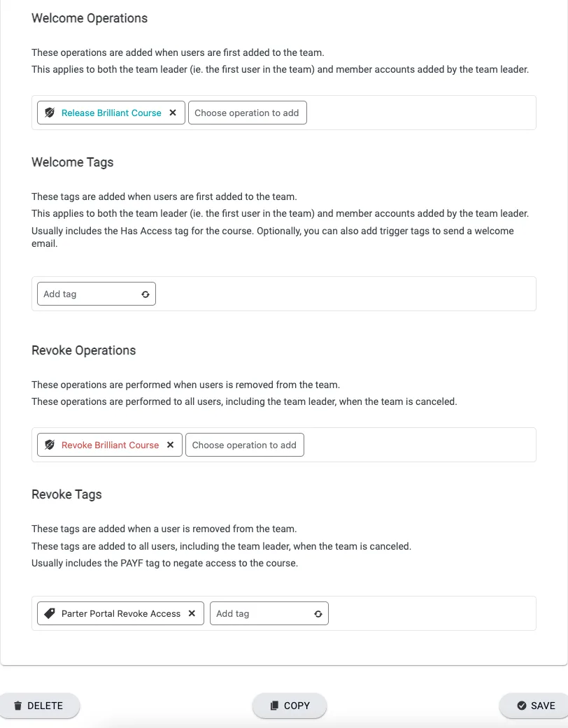Viewport: 568px width, 728px height.
Task: Refresh the Welcome Tags list icon
Action: click(145, 294)
